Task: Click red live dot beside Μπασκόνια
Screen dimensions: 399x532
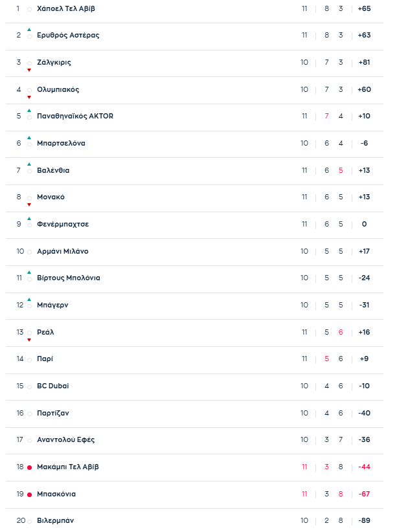Action: pyautogui.click(x=29, y=494)
